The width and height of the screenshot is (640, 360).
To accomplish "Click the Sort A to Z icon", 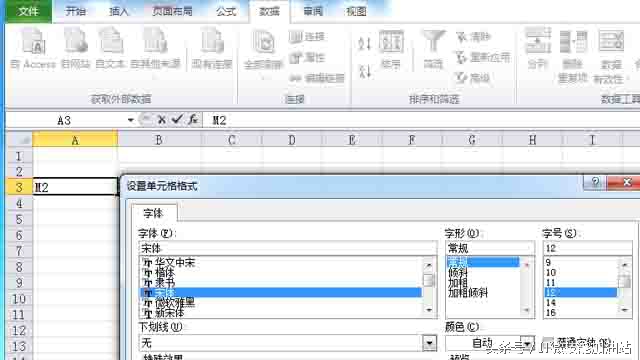I will [364, 43].
